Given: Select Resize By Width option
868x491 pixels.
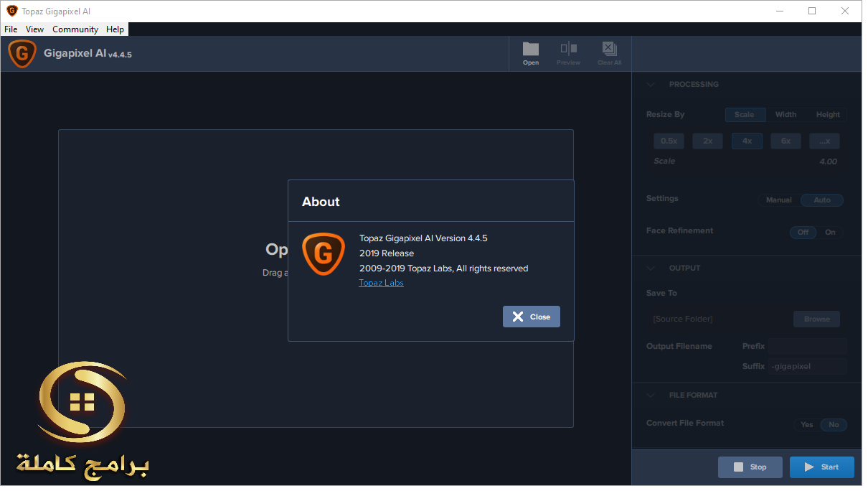Looking at the screenshot, I should tap(786, 114).
